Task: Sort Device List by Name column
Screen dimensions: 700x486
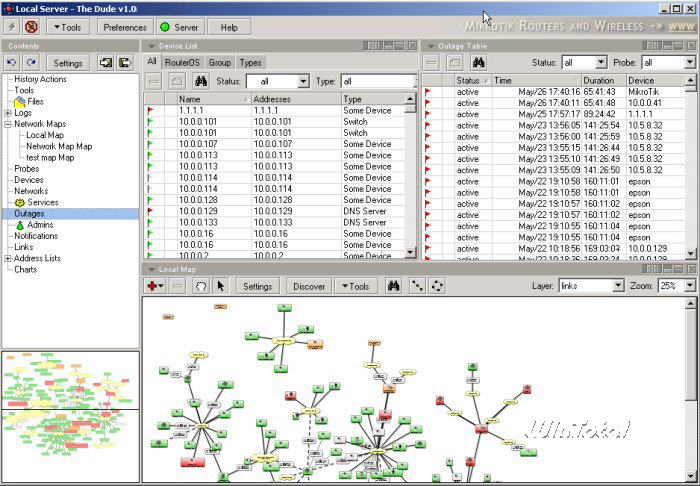Action: tap(214, 99)
